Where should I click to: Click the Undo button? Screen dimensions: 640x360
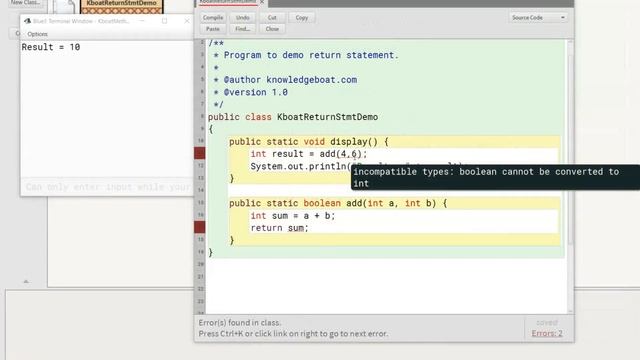(242, 18)
